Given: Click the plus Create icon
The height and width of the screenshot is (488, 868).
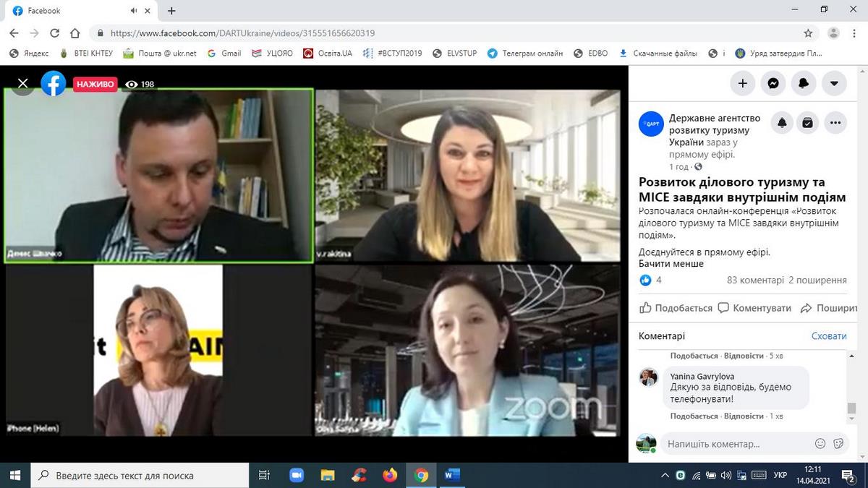Looking at the screenshot, I should (742, 83).
